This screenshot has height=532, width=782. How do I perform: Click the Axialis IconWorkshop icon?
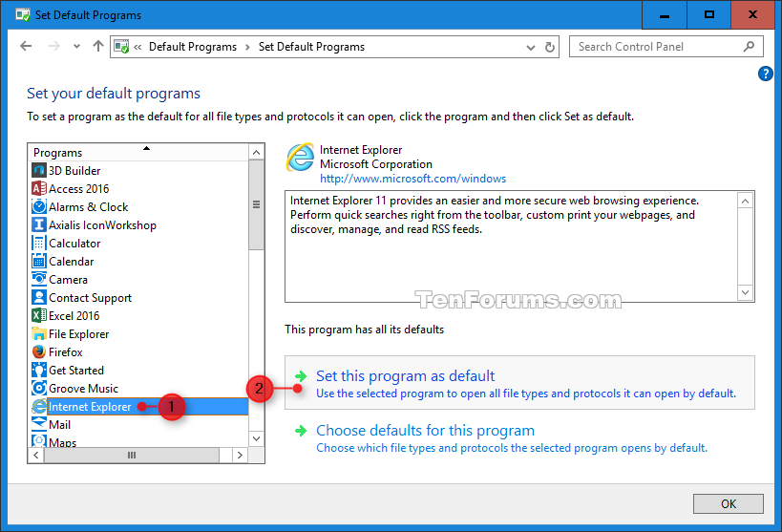pos(39,225)
